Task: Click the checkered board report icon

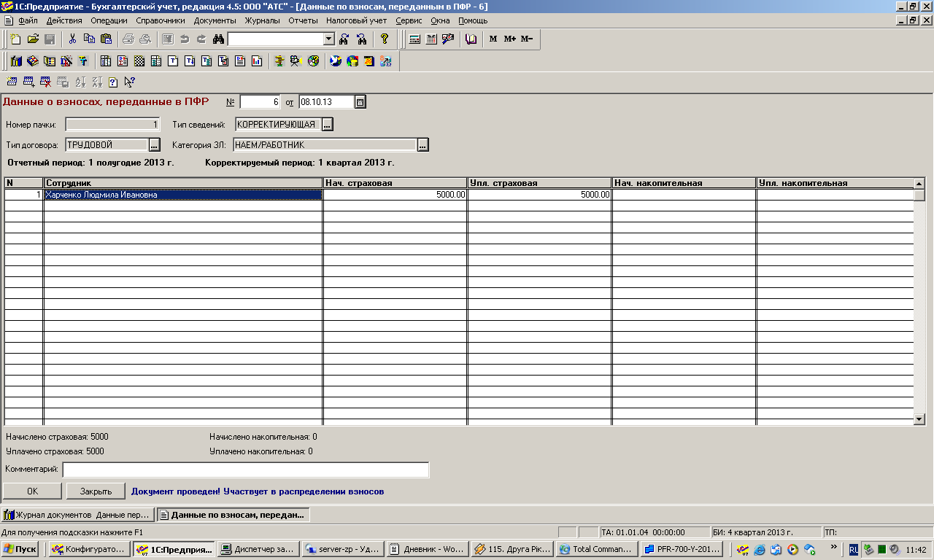Action: pyautogui.click(x=139, y=61)
